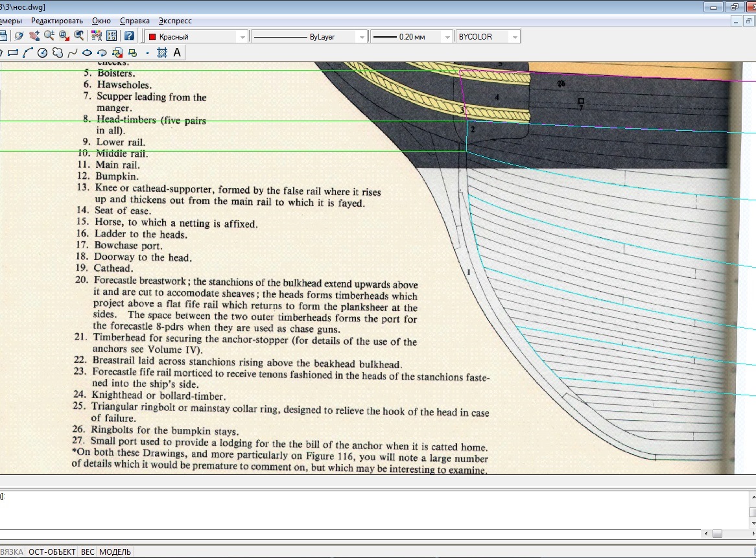The height and width of the screenshot is (558, 756).
Task: Toggle ВЕС lineweight display
Action: (88, 552)
